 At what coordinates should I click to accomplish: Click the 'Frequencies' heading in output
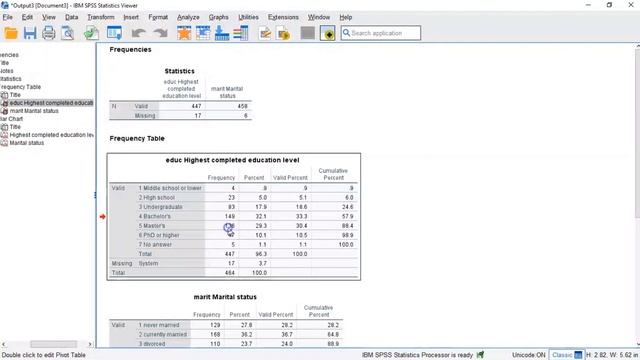[130, 49]
